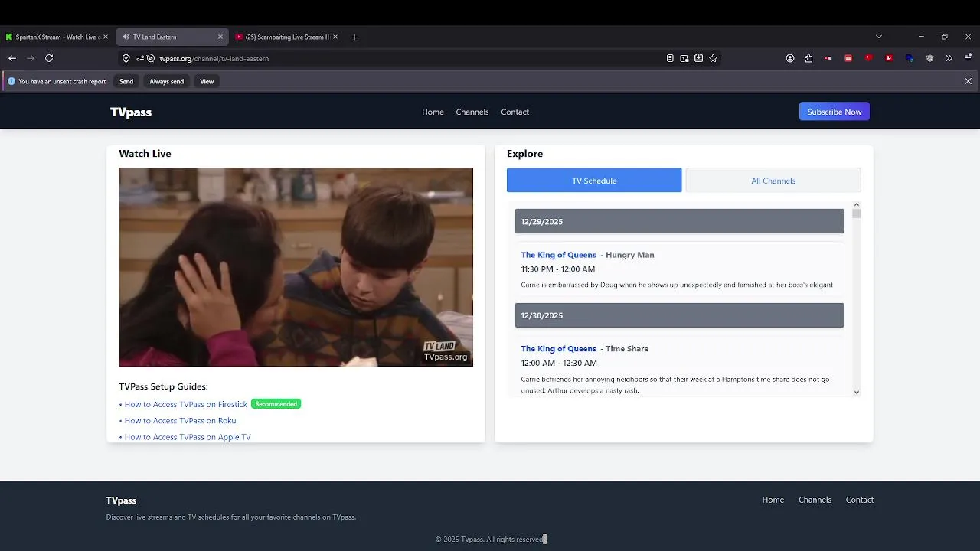Click the 12/30/2025 date header
The height and width of the screenshot is (551, 980).
point(679,315)
